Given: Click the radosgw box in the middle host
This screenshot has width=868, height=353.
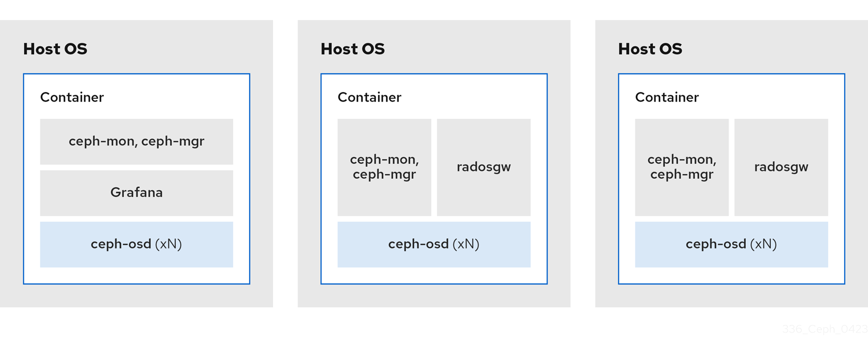Looking at the screenshot, I should 484,167.
